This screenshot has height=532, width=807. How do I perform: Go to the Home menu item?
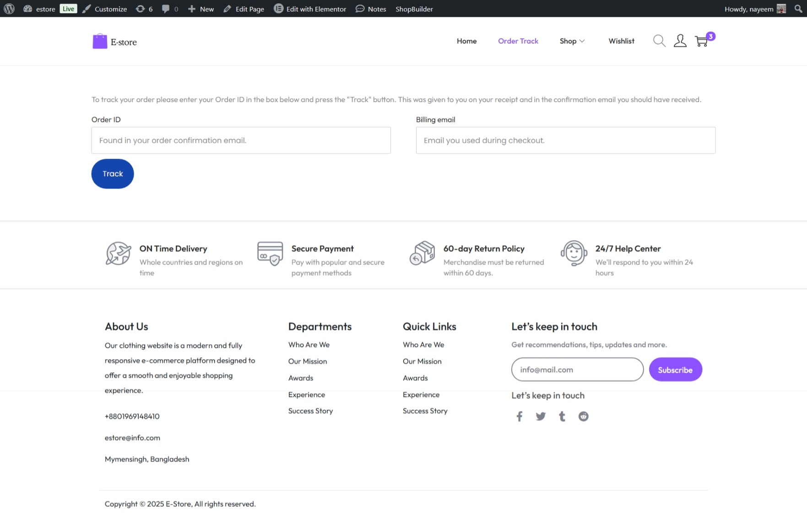pos(466,41)
